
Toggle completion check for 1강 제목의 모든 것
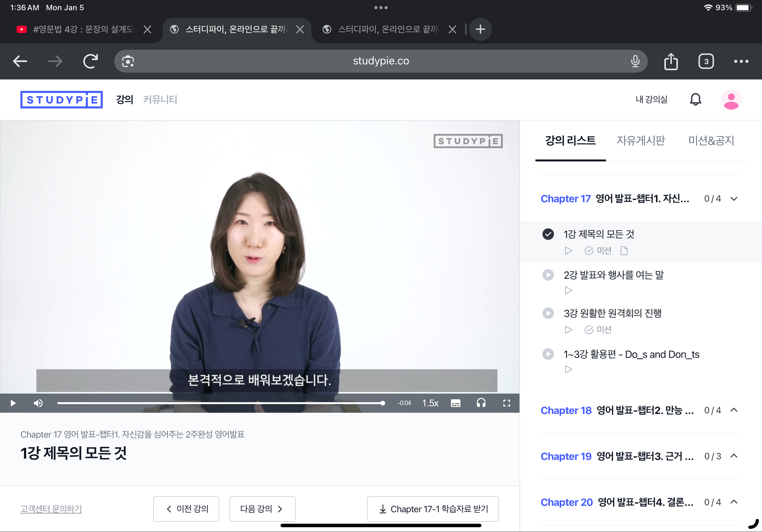point(548,234)
